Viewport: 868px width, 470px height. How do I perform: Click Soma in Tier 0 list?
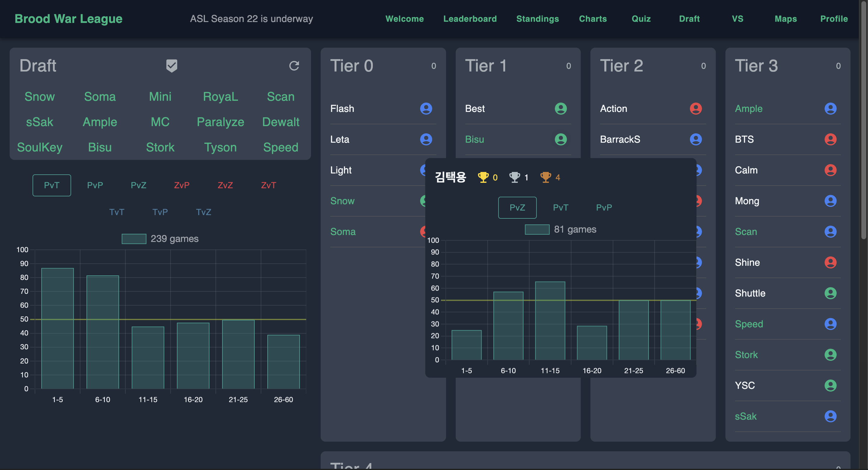click(343, 232)
